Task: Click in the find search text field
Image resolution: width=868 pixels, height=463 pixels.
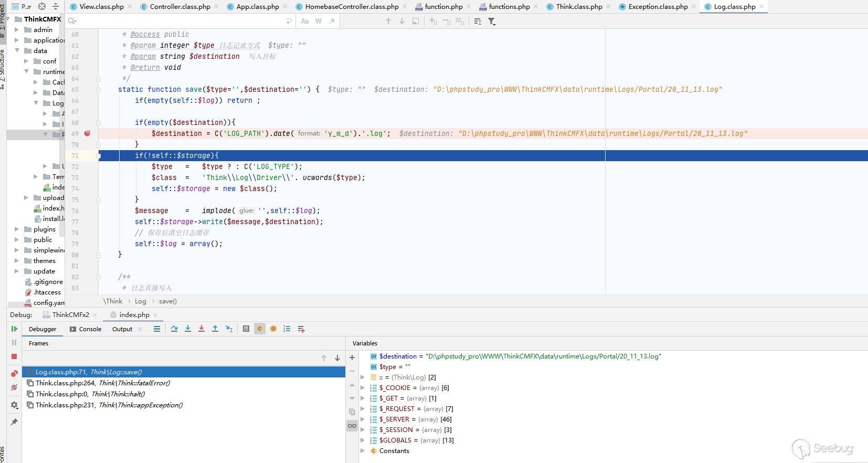Action: point(178,21)
